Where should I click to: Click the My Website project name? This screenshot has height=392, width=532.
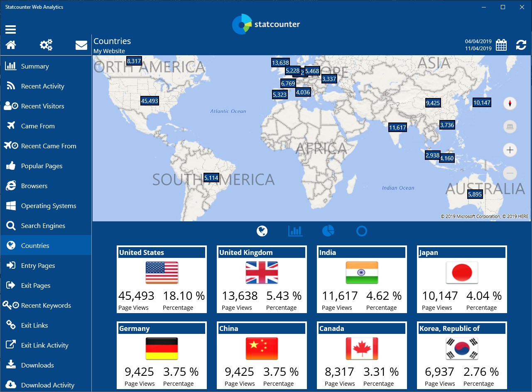[x=109, y=51]
